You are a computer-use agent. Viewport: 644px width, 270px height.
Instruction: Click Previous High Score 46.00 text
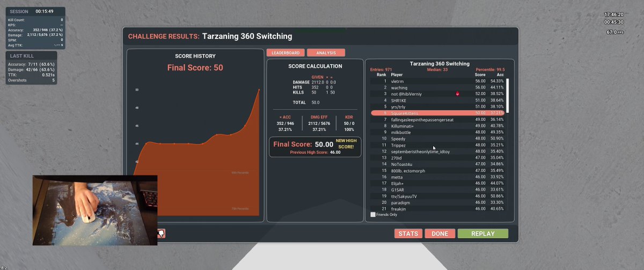pos(316,152)
